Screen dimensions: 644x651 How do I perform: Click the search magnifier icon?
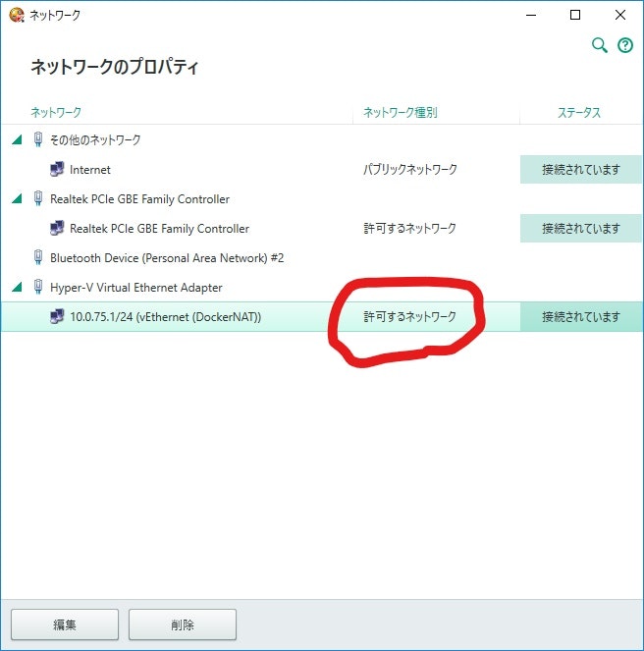point(599,45)
